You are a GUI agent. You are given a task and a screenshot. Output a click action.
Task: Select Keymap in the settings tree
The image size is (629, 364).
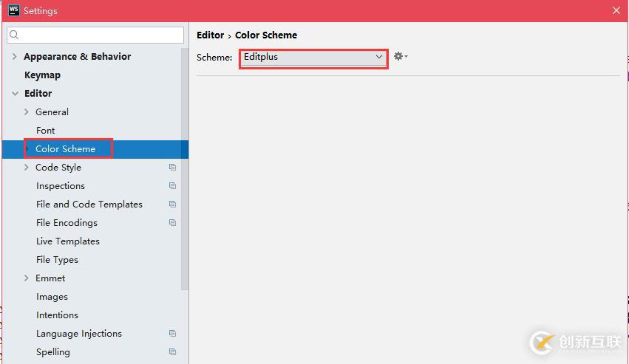pos(42,75)
